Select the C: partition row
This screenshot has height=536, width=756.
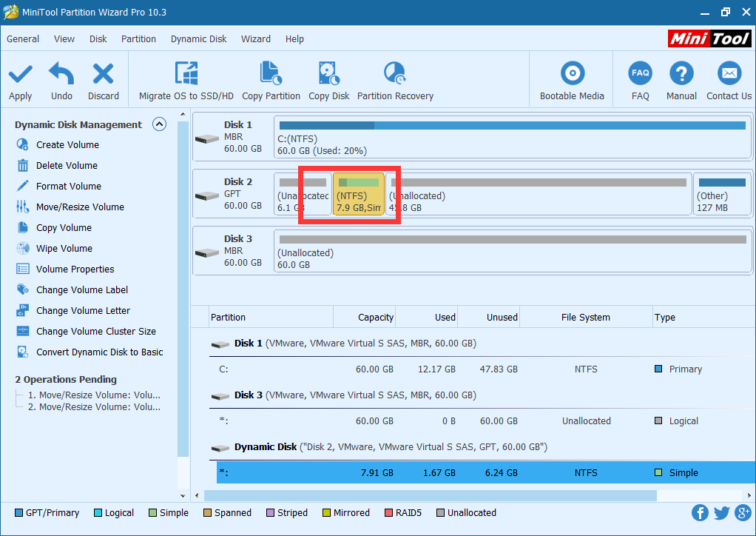click(x=485, y=369)
